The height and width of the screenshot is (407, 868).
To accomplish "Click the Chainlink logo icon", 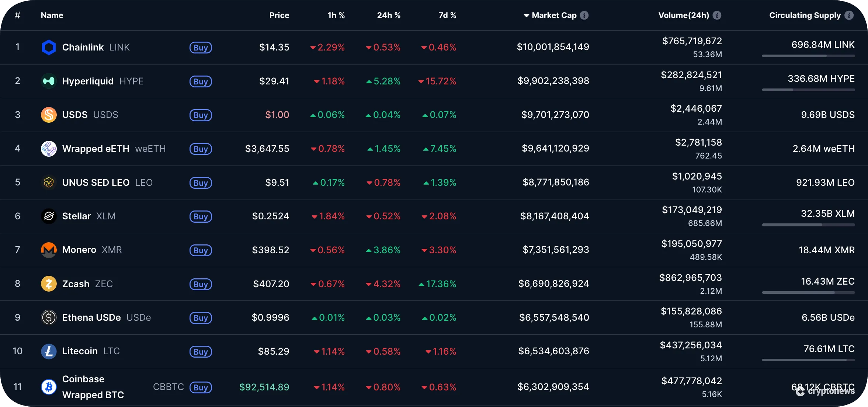I will tap(49, 47).
